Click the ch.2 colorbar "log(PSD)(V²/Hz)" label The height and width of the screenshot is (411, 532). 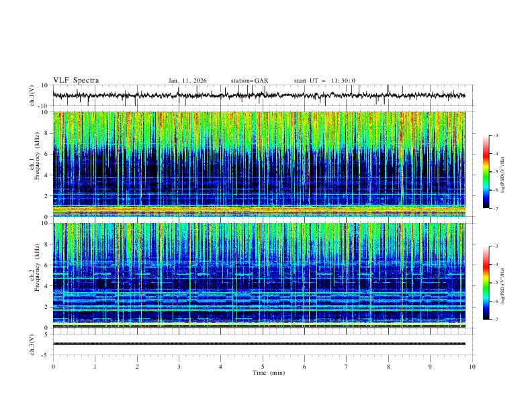point(503,286)
